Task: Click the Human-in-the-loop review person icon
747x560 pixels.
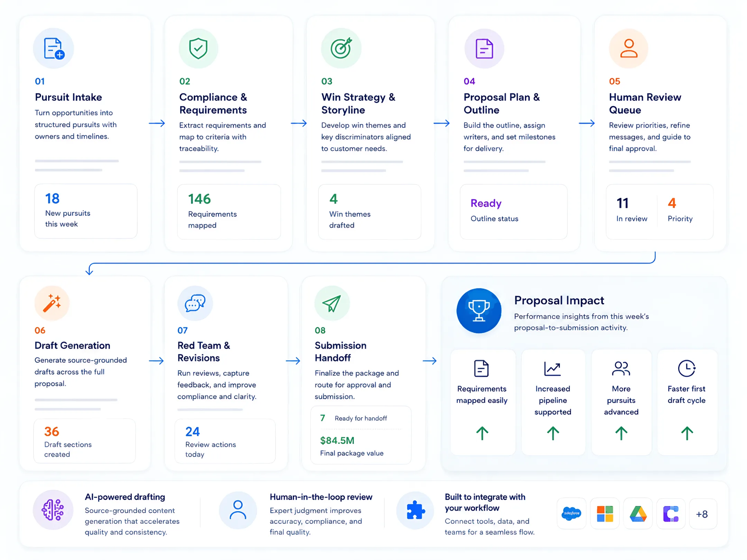Action: 238,510
